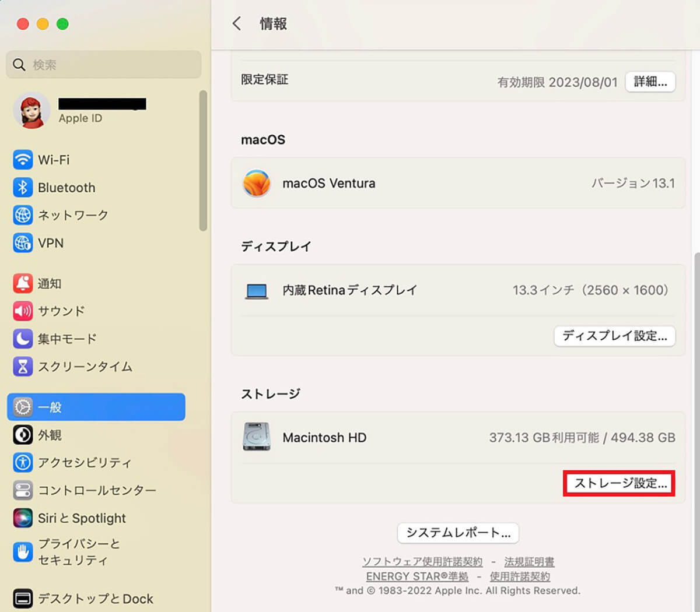Select the VPN icon in sidebar
This screenshot has width=700, height=612.
[x=23, y=242]
